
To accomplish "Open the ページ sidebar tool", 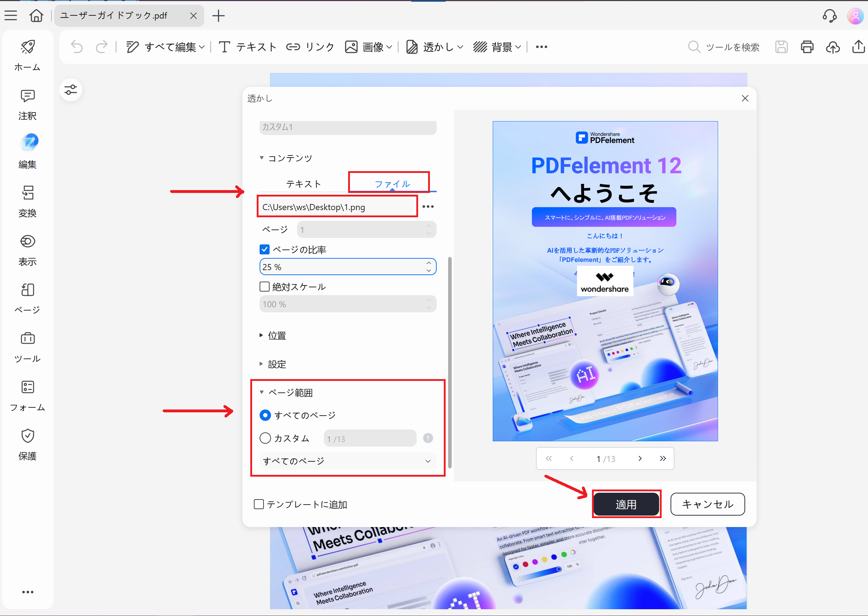I will 27,299.
